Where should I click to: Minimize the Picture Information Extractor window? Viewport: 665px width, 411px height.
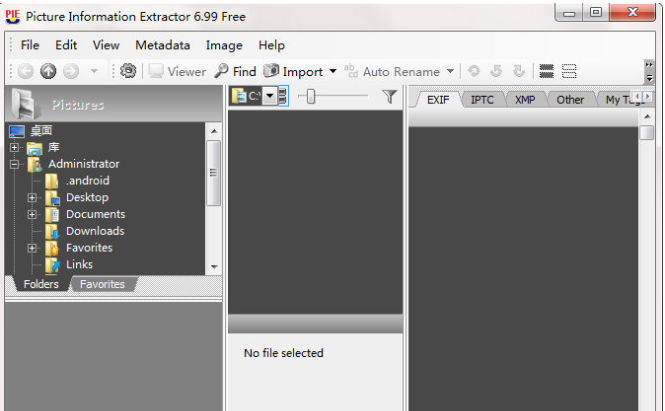pyautogui.click(x=569, y=13)
